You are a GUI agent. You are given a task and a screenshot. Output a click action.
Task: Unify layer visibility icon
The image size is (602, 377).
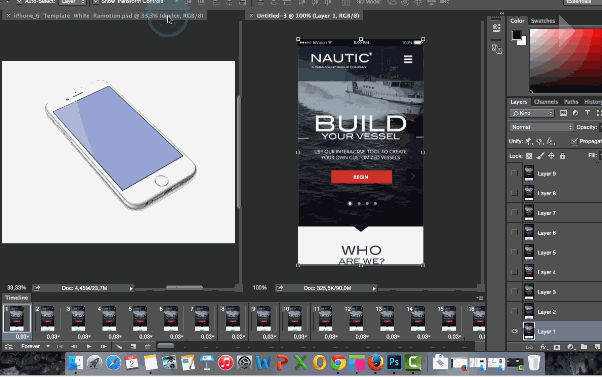point(539,141)
